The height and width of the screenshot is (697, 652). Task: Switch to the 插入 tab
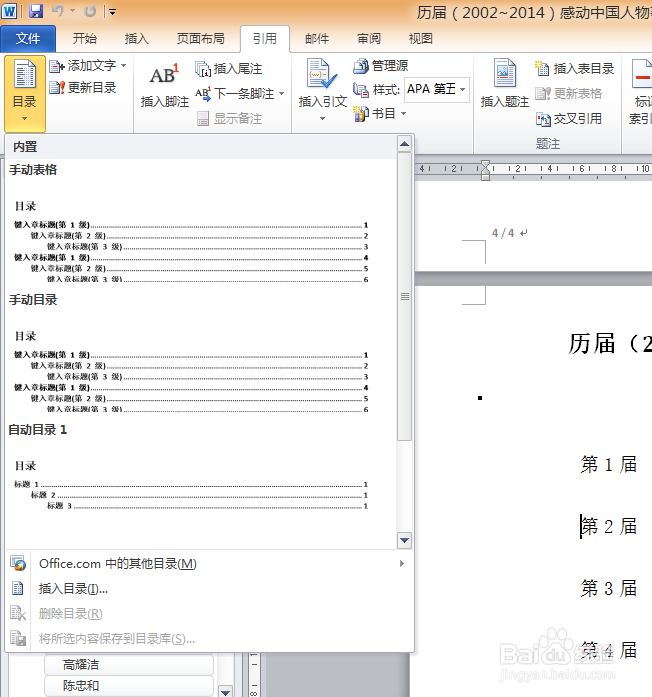click(x=136, y=39)
